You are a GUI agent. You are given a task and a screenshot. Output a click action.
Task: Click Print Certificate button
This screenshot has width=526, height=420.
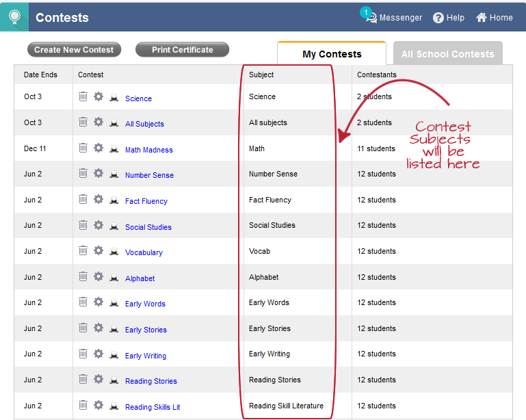click(183, 50)
